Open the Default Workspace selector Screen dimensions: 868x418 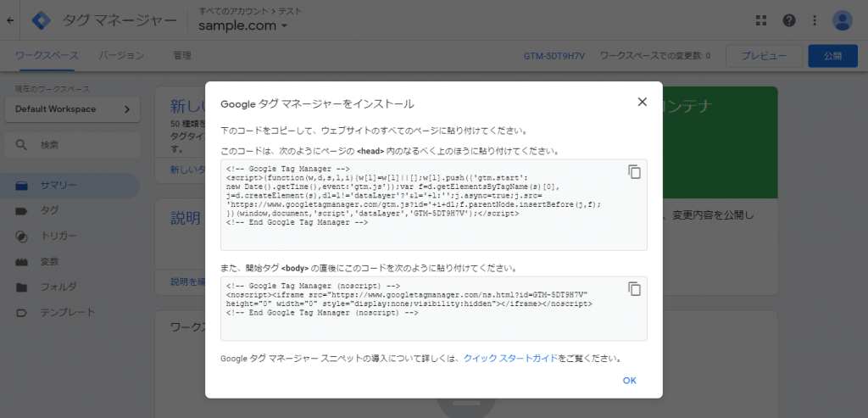click(x=73, y=109)
